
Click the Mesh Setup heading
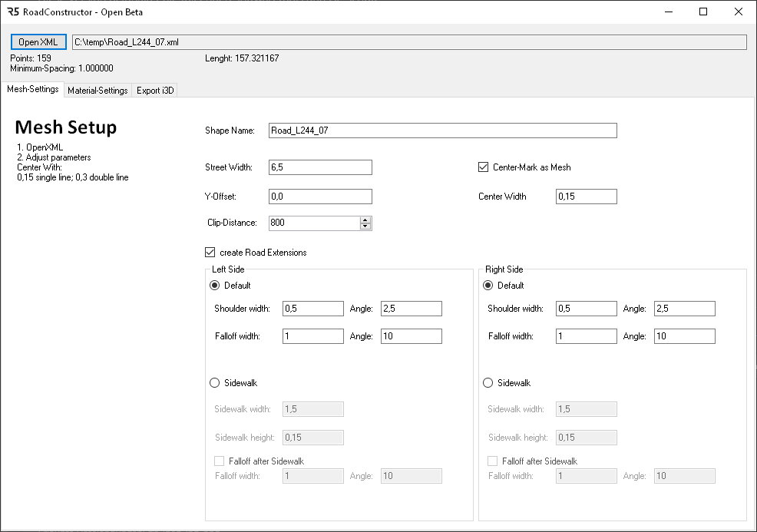(66, 127)
